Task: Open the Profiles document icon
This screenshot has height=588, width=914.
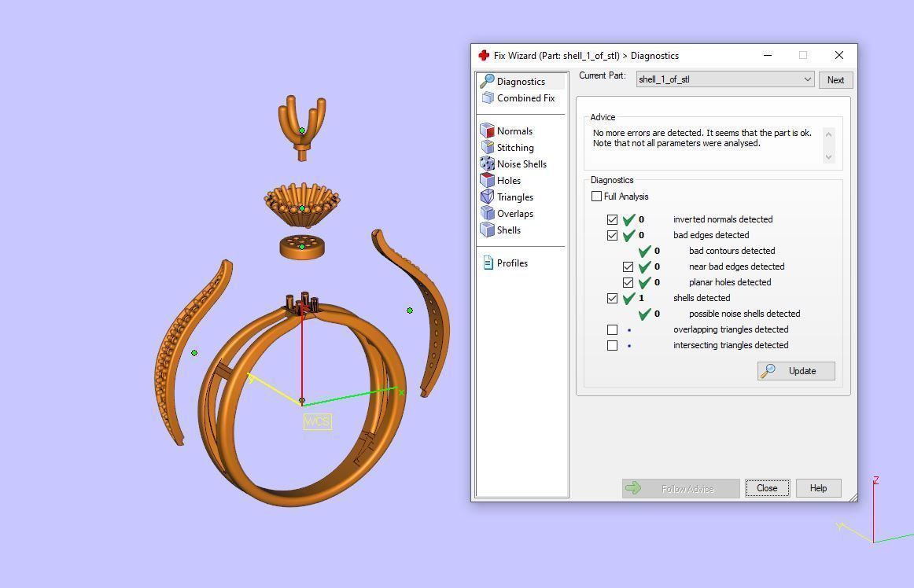Action: [488, 263]
